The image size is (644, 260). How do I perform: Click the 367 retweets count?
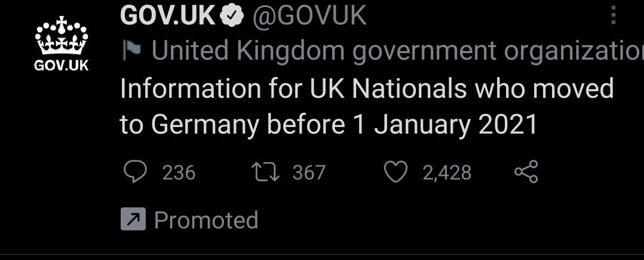pos(309,173)
